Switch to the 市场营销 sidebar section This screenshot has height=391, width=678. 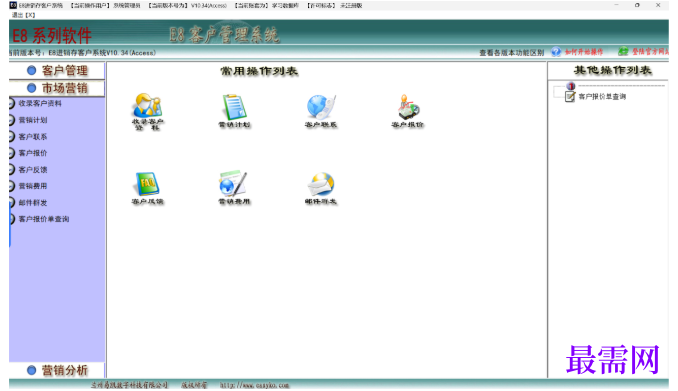click(57, 88)
